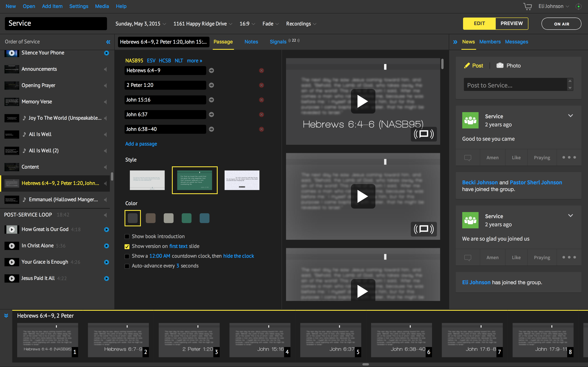The height and width of the screenshot is (367, 588).
Task: Remove the John 15:16 passage
Action: click(x=262, y=100)
